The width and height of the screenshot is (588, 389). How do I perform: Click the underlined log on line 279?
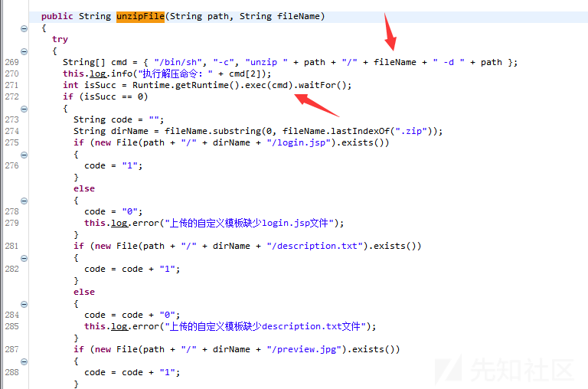click(x=119, y=223)
